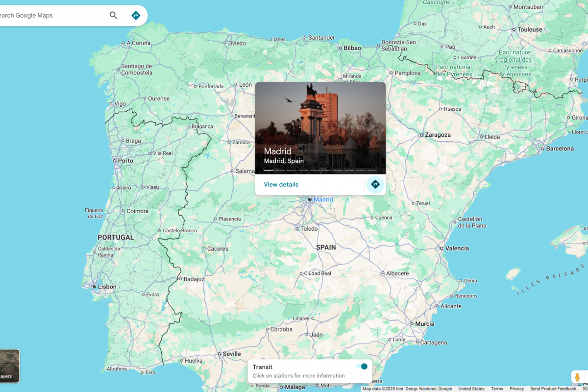Select the Madrid marker on the map

pyautogui.click(x=310, y=199)
